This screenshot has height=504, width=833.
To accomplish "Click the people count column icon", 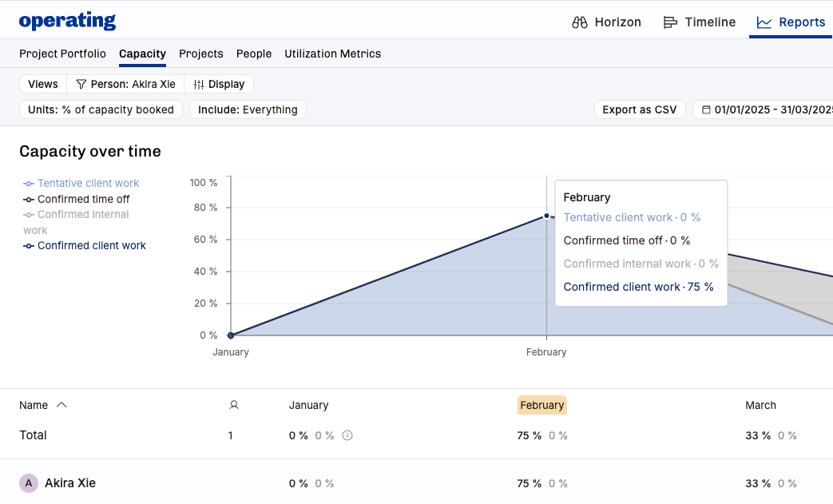I will (234, 405).
